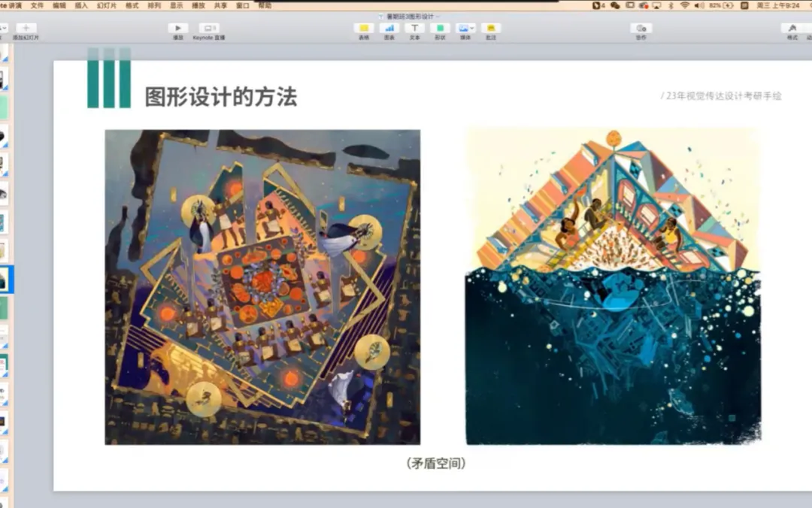The width and height of the screenshot is (812, 508).
Task: Click the menu bar clock showing 9:24
Action: click(x=778, y=5)
